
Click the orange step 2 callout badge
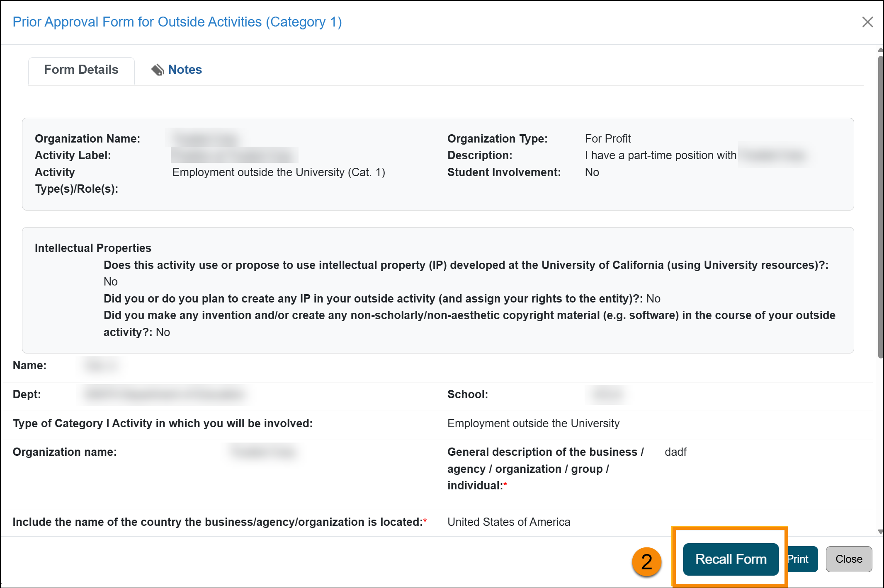pyautogui.click(x=646, y=561)
